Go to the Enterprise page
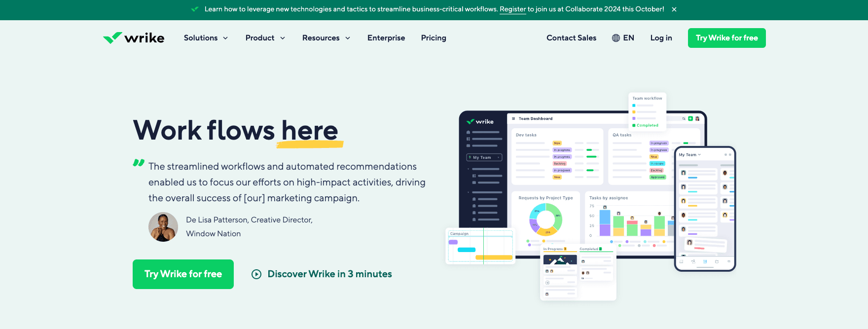868x329 pixels. 386,38
